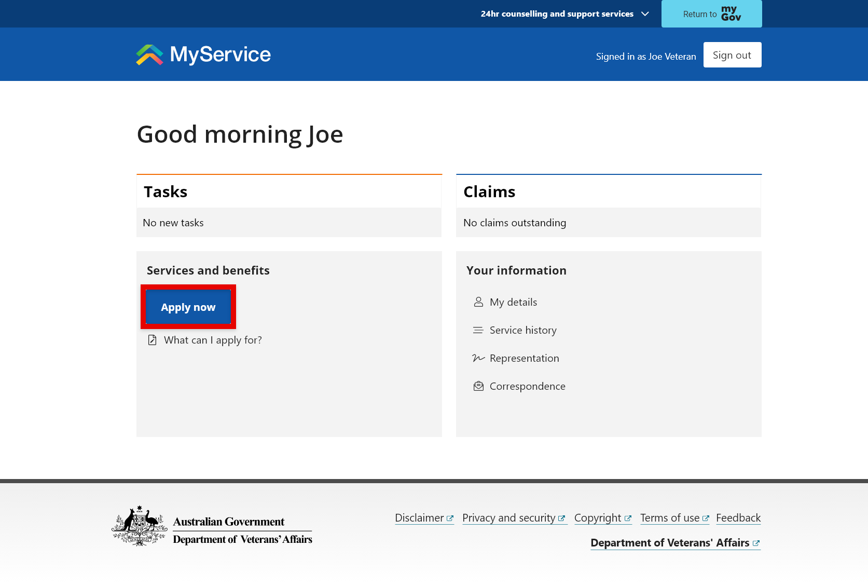Click the MyService logo icon
868x588 pixels.
tap(149, 55)
